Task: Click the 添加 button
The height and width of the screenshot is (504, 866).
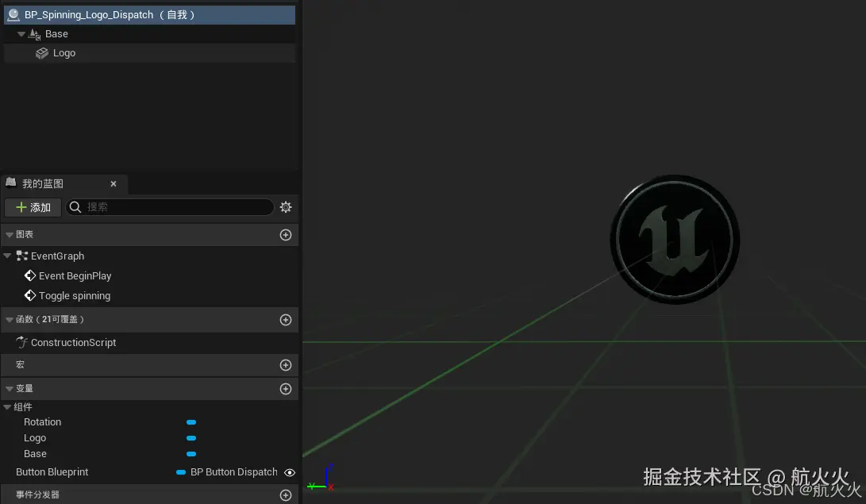Action: tap(33, 207)
